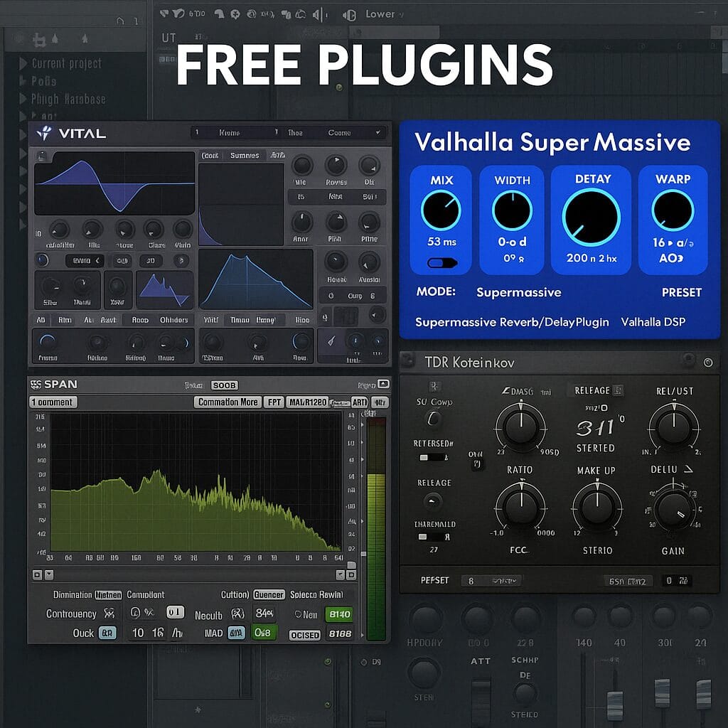Open the PEFSET dropdown in TDR Koteinkov

click(492, 580)
